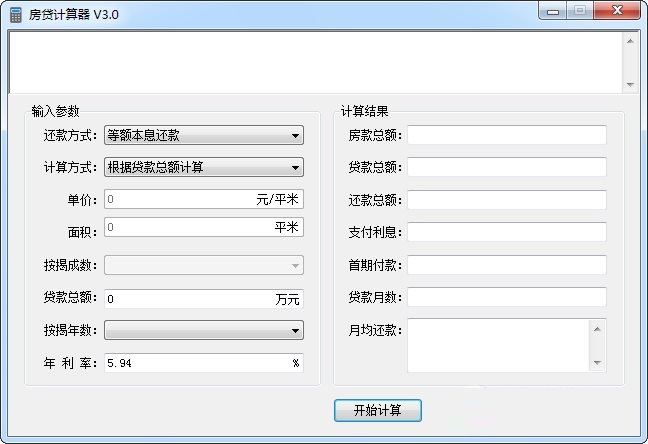Screen dimensions: 648x444
Task: Click the disabled maximize button
Action: [x=580, y=11]
